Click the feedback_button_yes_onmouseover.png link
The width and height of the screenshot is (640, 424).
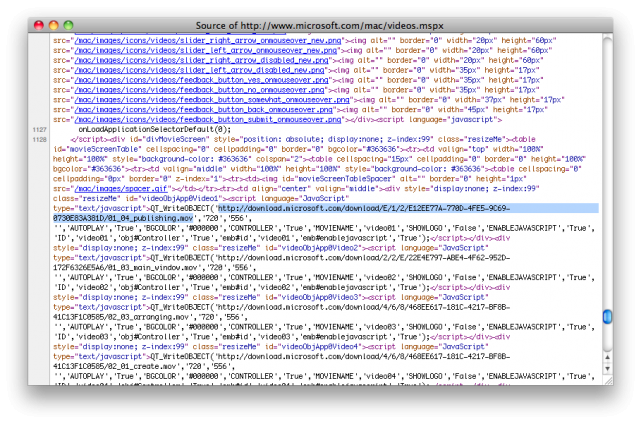coord(201,80)
